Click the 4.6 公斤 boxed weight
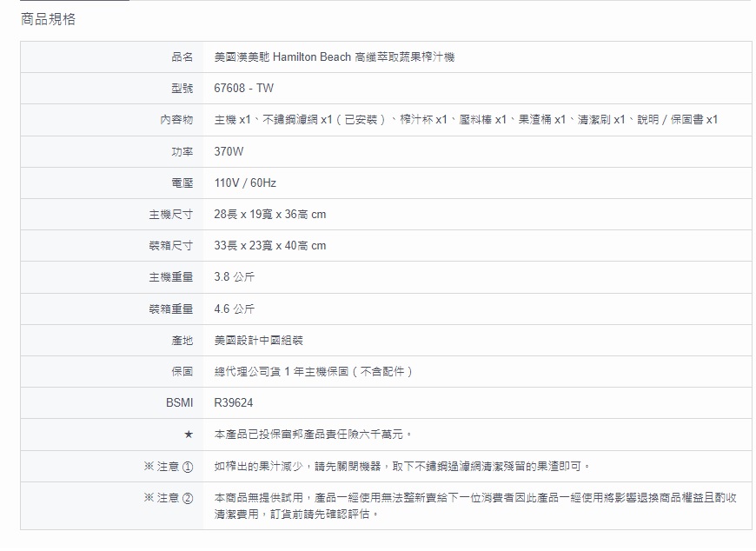 click(x=235, y=309)
